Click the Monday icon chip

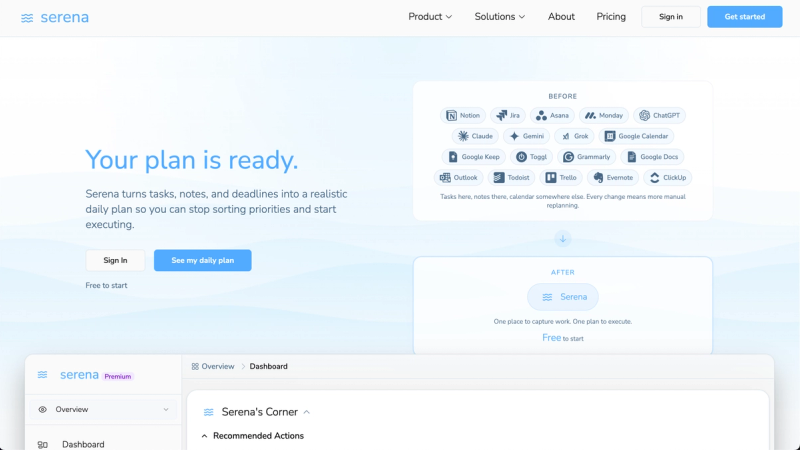tap(604, 115)
